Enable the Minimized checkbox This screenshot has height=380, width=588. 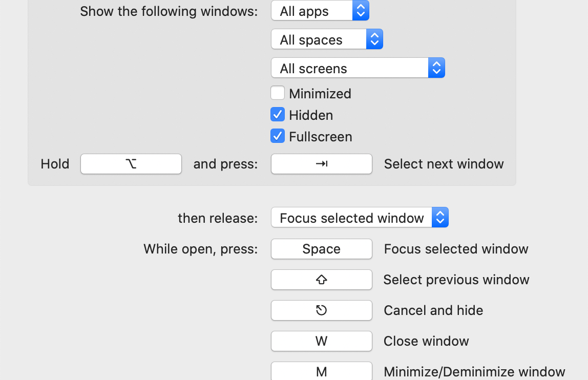click(x=278, y=93)
